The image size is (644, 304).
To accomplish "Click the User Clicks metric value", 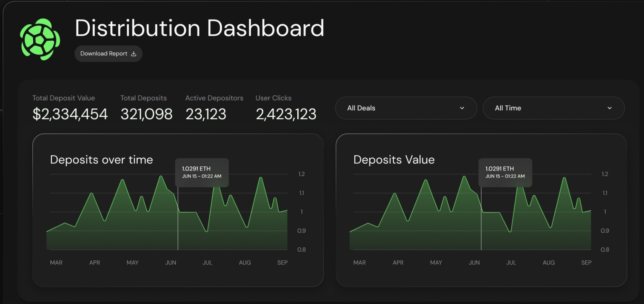I will (286, 114).
